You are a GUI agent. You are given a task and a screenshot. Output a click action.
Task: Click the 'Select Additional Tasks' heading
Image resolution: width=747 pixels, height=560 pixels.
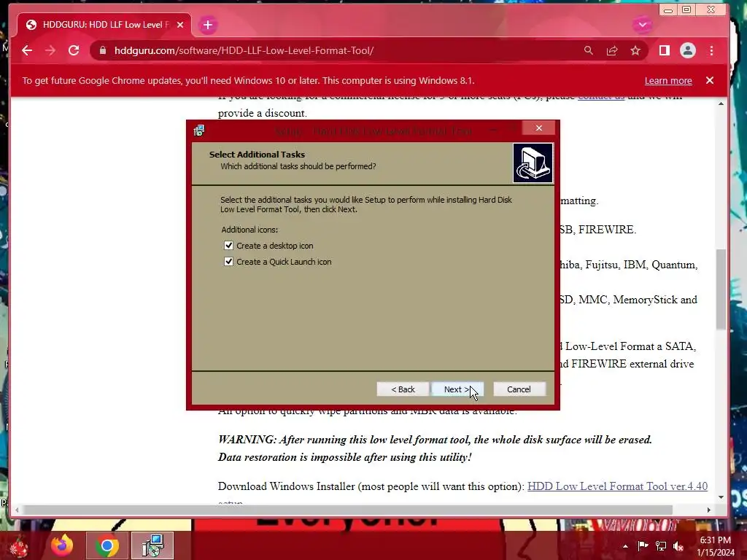[x=257, y=155]
